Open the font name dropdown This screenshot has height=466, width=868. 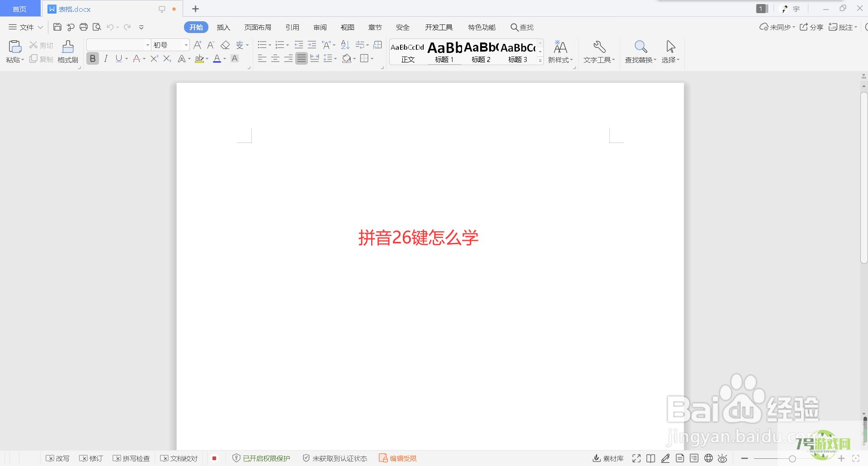147,45
